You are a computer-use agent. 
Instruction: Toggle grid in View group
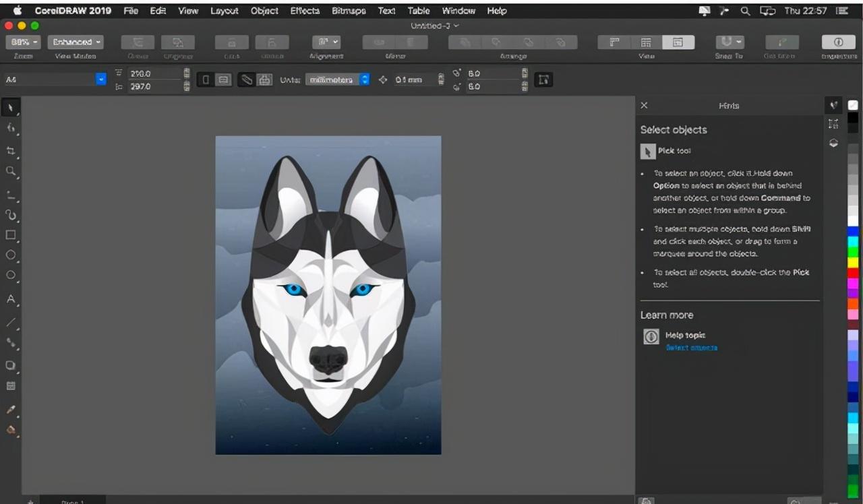pos(647,42)
